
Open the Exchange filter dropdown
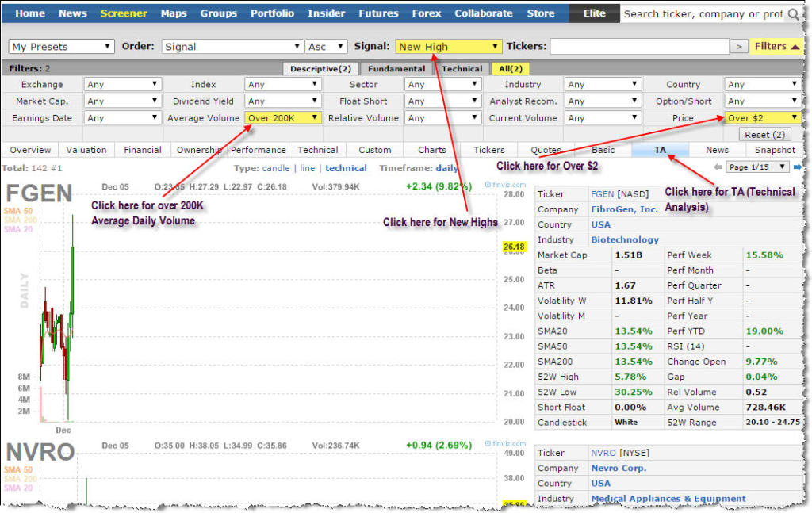[122, 84]
